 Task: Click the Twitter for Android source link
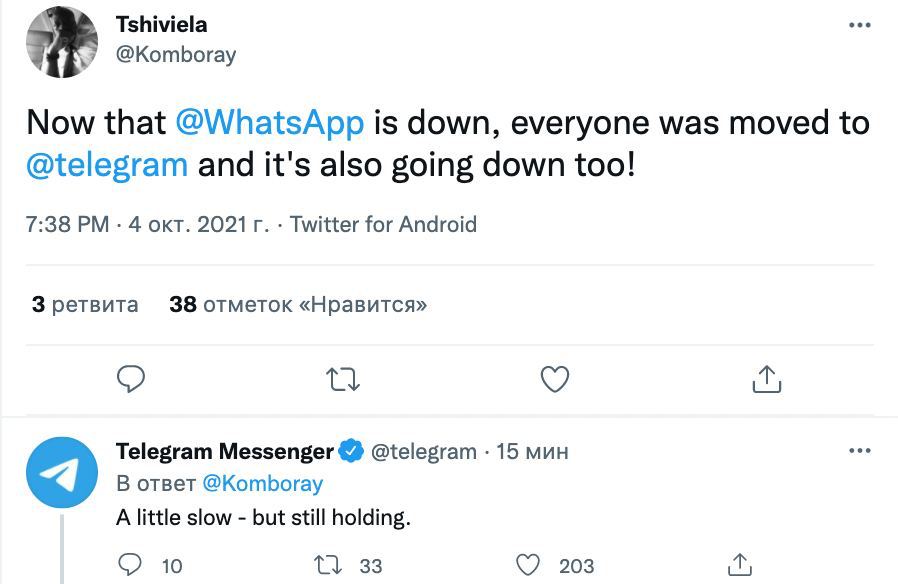pyautogui.click(x=383, y=225)
